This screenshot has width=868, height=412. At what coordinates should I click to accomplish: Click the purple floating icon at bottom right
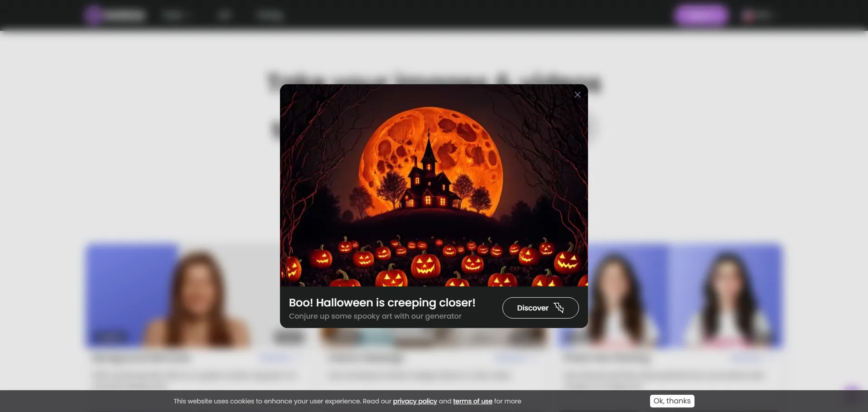[x=852, y=393]
